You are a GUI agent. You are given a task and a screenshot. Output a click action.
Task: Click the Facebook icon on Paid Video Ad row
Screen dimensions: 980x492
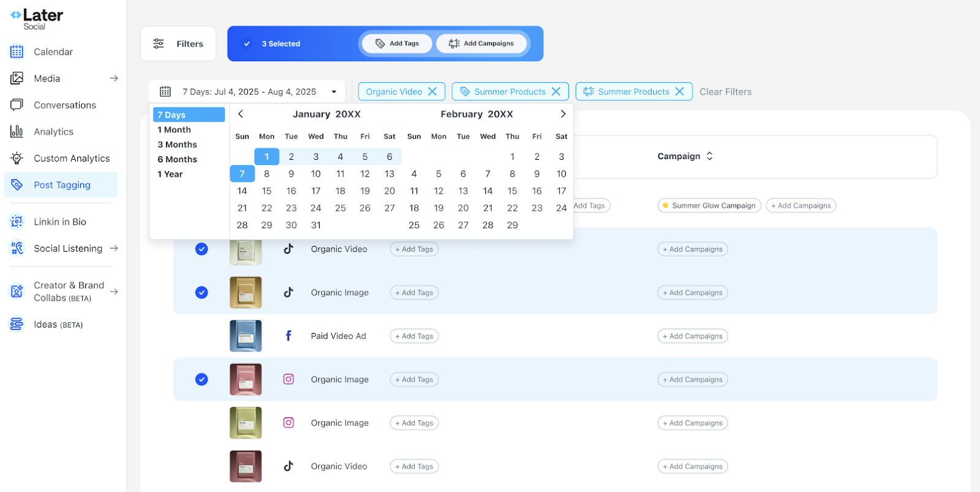point(288,336)
